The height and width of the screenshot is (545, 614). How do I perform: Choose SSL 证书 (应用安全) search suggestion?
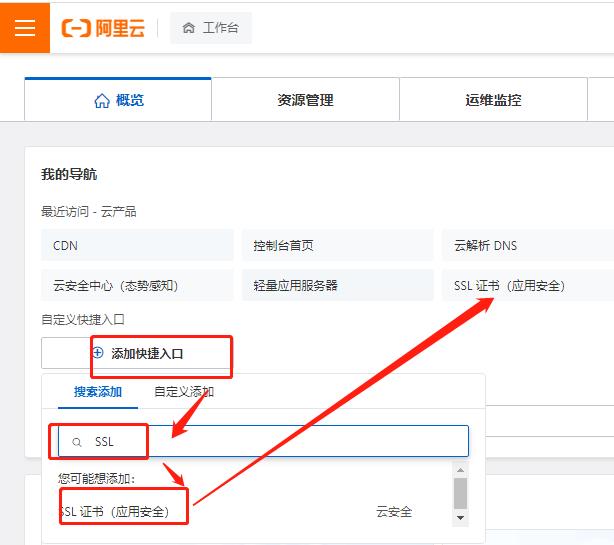point(114,511)
